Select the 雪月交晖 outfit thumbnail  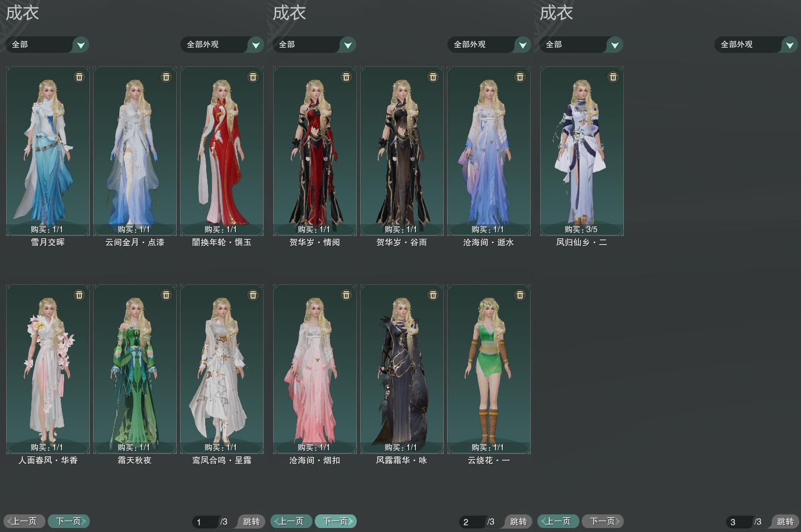pos(48,151)
